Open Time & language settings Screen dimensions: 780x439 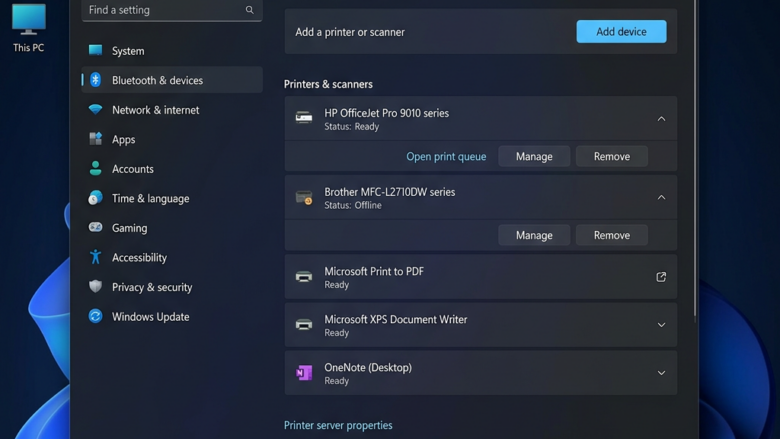click(172, 198)
